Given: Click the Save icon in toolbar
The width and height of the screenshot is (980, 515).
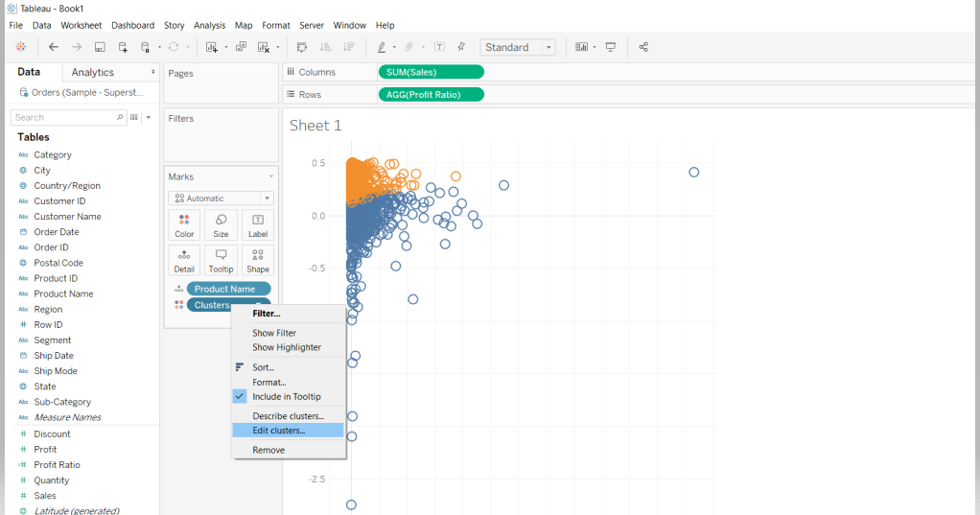Looking at the screenshot, I should [100, 47].
